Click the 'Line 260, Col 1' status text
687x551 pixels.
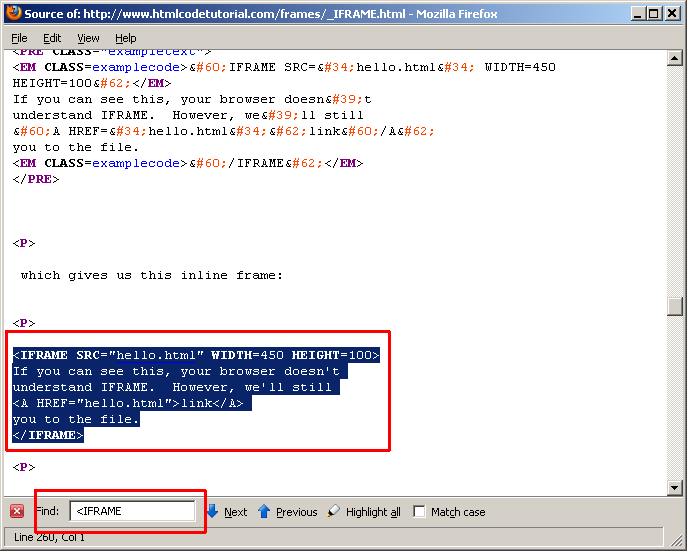50,537
